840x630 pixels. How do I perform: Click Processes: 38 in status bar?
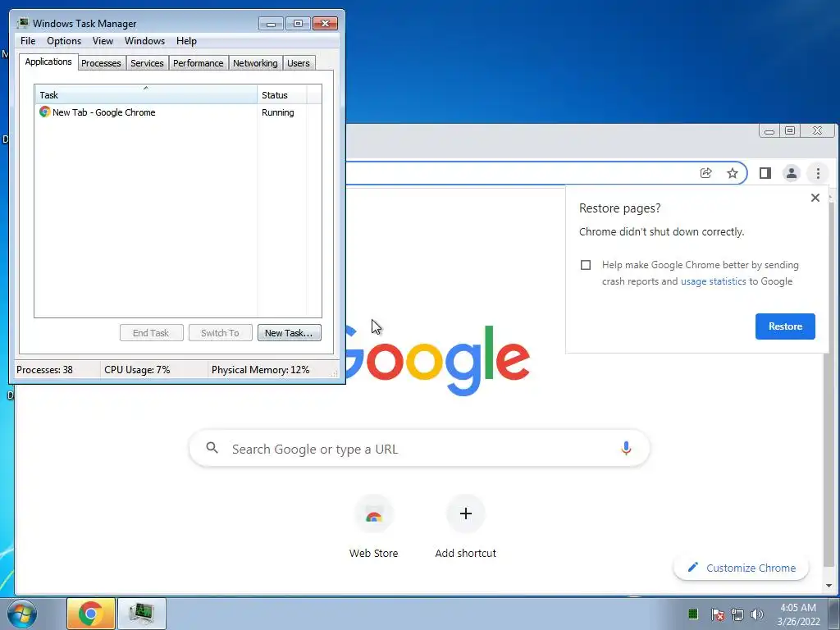pos(44,370)
